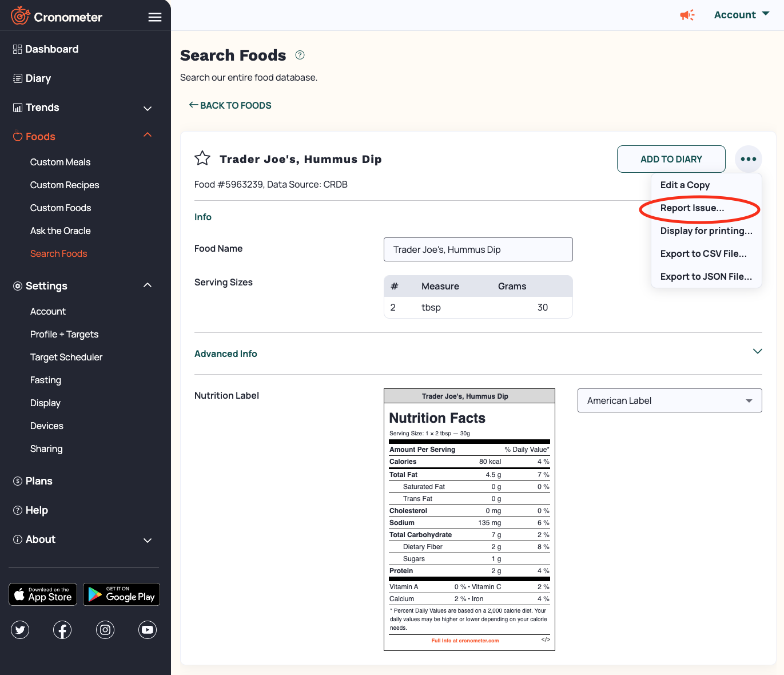The height and width of the screenshot is (675, 784).
Task: Click the Food Name input field
Action: click(x=478, y=249)
